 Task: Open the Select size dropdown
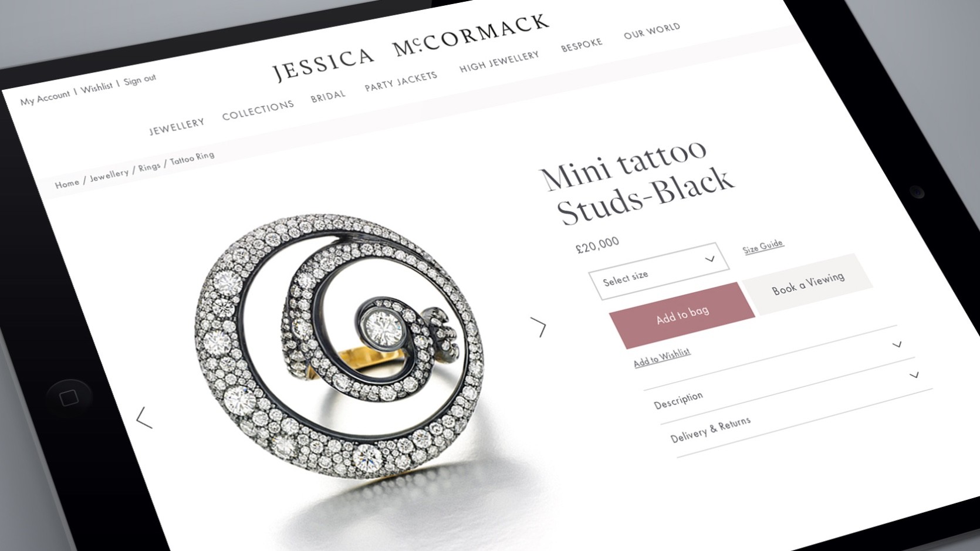659,271
